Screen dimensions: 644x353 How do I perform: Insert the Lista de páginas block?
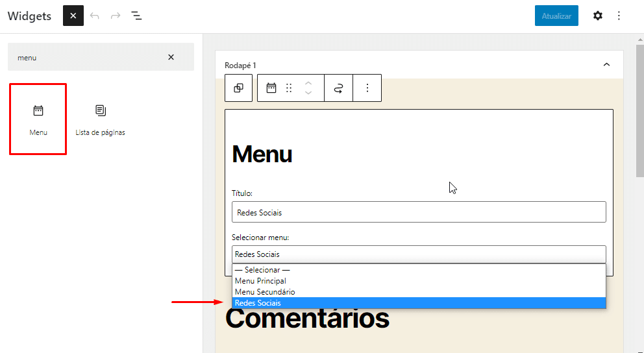coord(100,119)
